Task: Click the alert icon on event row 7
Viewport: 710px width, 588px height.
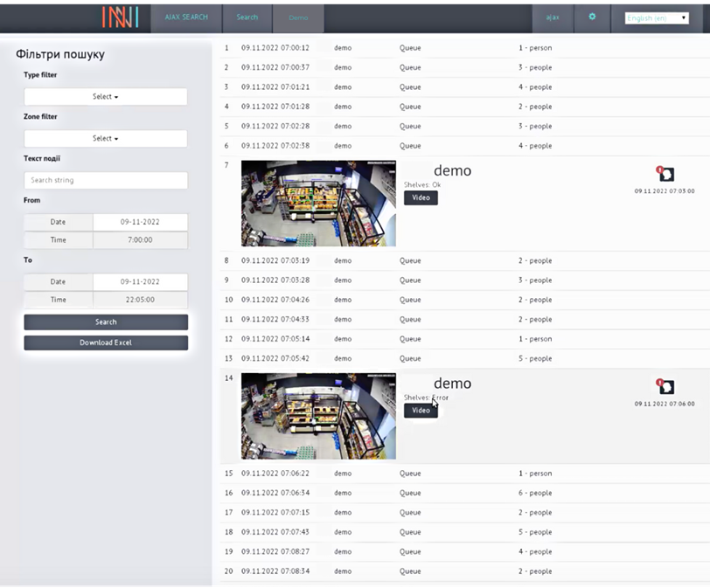Action: (665, 174)
